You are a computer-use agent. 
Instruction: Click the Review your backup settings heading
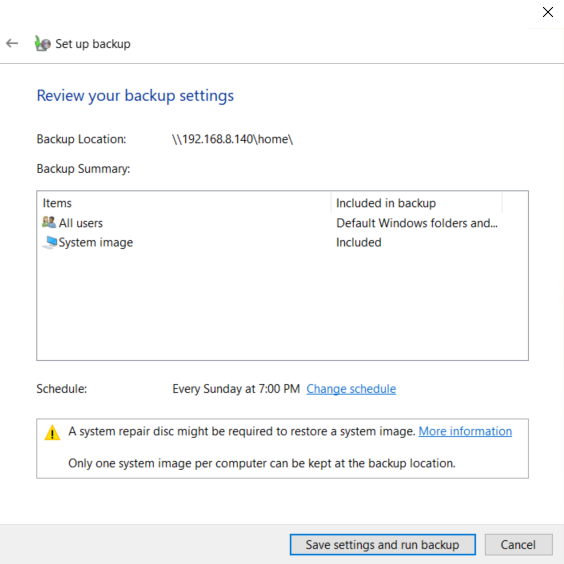point(135,96)
